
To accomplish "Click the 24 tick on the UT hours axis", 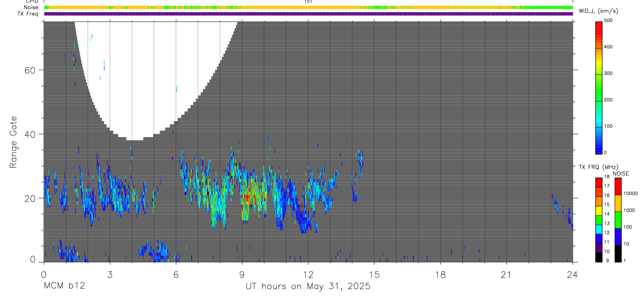I will (573, 274).
